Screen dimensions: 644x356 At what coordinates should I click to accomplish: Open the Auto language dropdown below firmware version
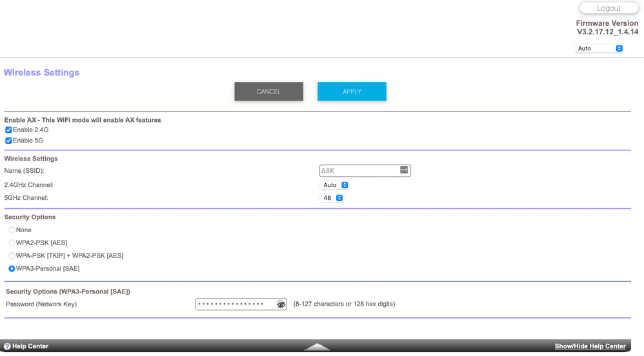tap(598, 48)
